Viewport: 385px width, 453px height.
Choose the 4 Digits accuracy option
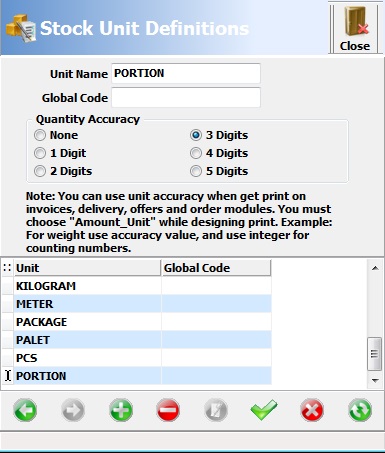pyautogui.click(x=196, y=153)
